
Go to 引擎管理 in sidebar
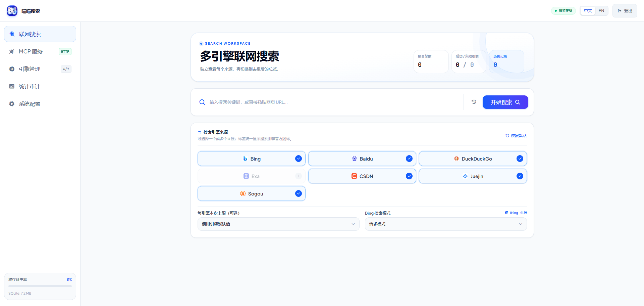click(x=40, y=69)
